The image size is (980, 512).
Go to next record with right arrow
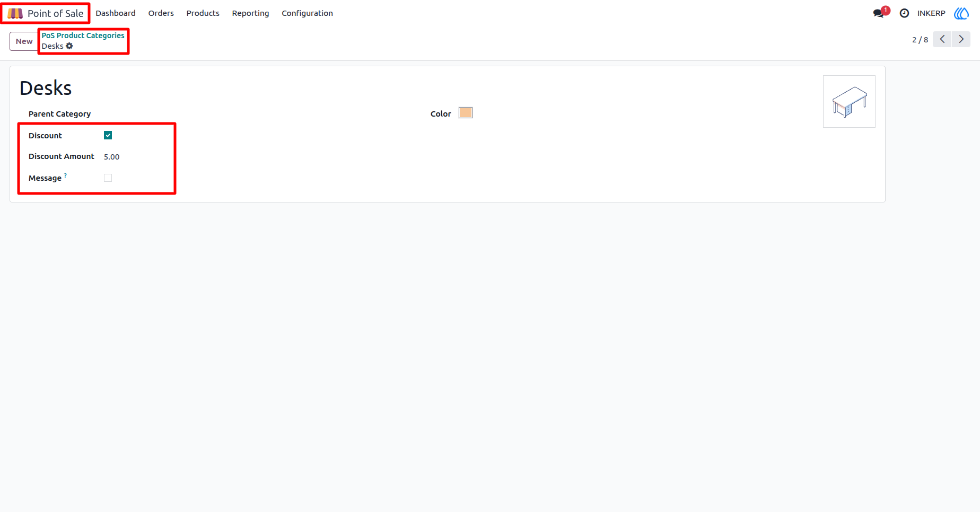961,39
